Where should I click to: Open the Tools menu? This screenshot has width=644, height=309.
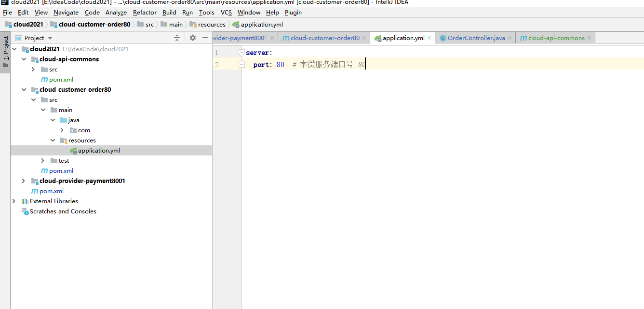tap(207, 13)
